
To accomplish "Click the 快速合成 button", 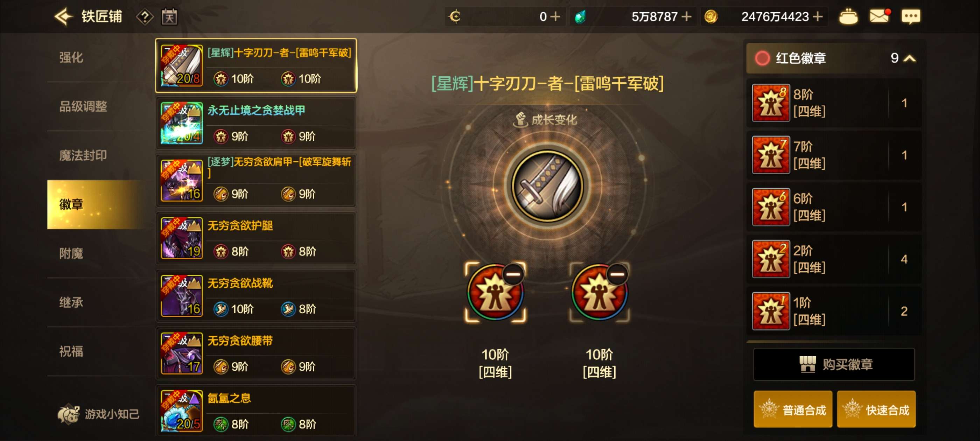I will [x=876, y=409].
